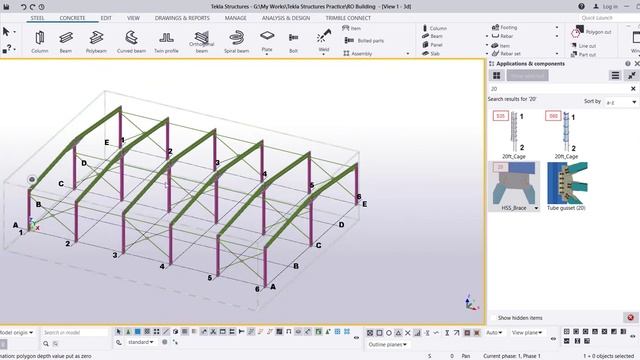Select the steel Beam tool
The image size is (640, 360).
coord(66,42)
